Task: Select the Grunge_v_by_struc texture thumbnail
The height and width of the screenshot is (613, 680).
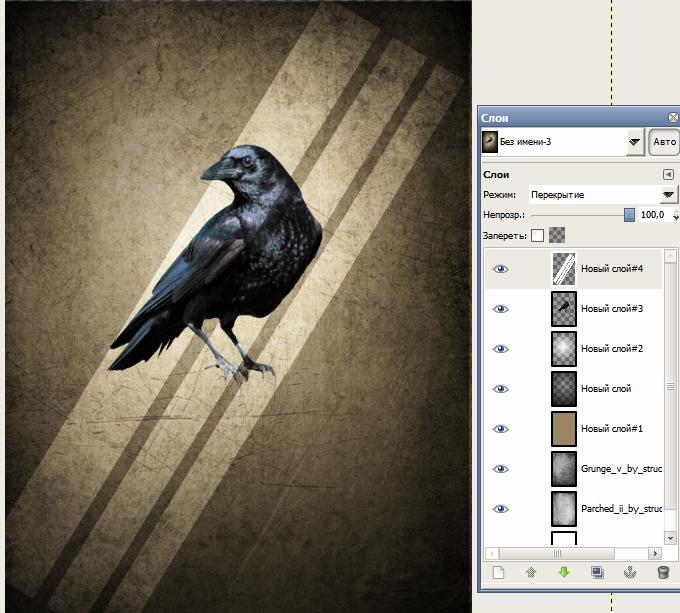Action: (564, 469)
